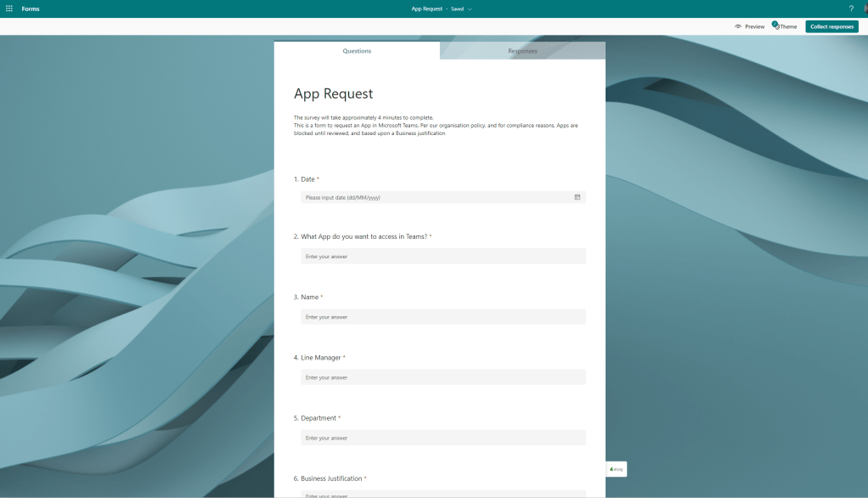Click the Date input field
868x498 pixels.
point(433,197)
